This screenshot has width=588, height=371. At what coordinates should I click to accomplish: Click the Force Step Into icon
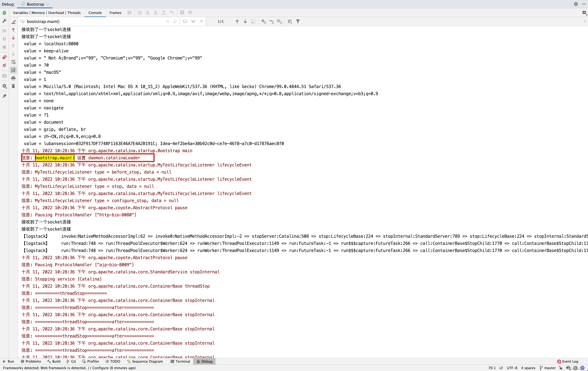(x=156, y=12)
